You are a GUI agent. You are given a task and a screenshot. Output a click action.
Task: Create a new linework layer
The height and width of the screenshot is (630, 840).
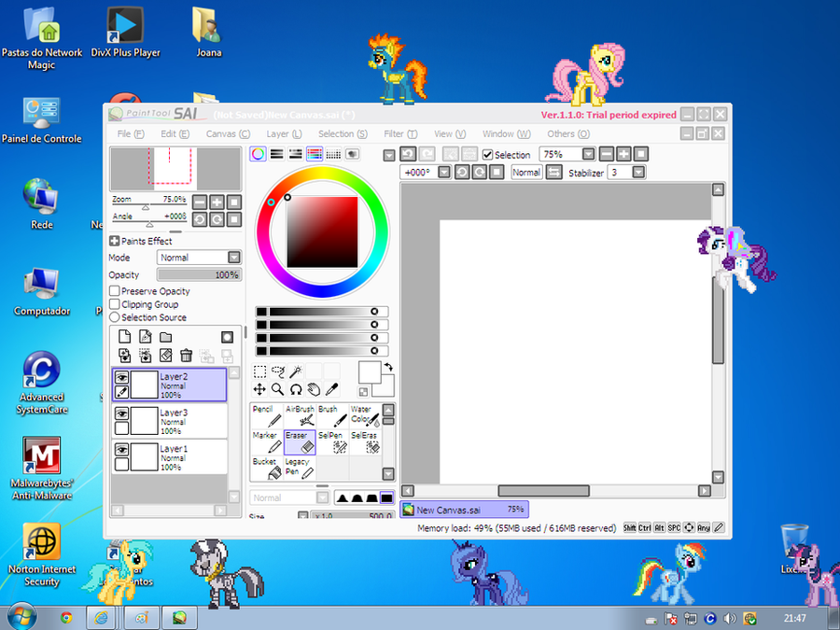tap(146, 336)
